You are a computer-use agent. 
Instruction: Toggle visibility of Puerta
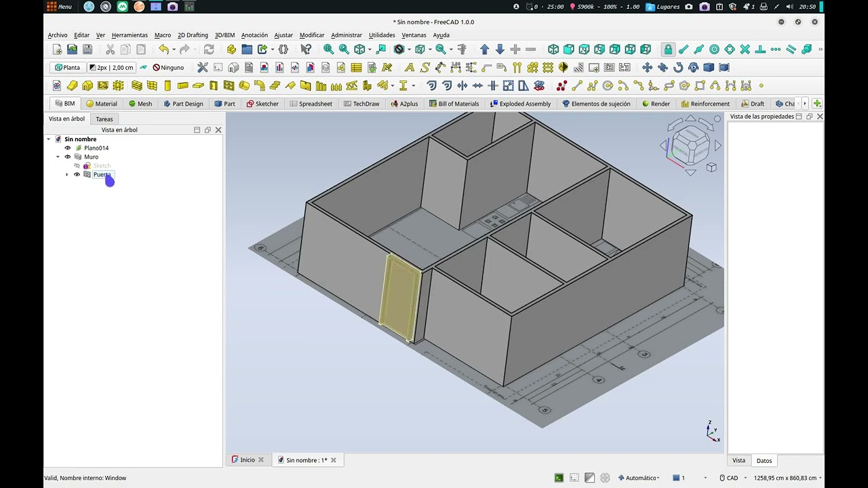pyautogui.click(x=77, y=174)
